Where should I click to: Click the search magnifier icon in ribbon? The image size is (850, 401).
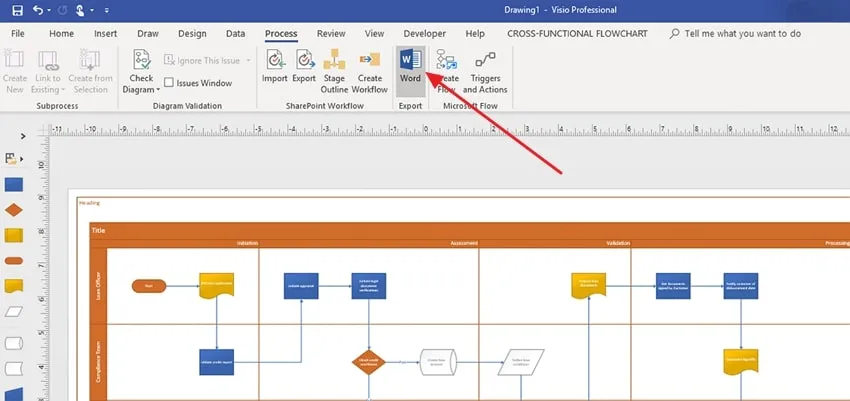click(674, 34)
